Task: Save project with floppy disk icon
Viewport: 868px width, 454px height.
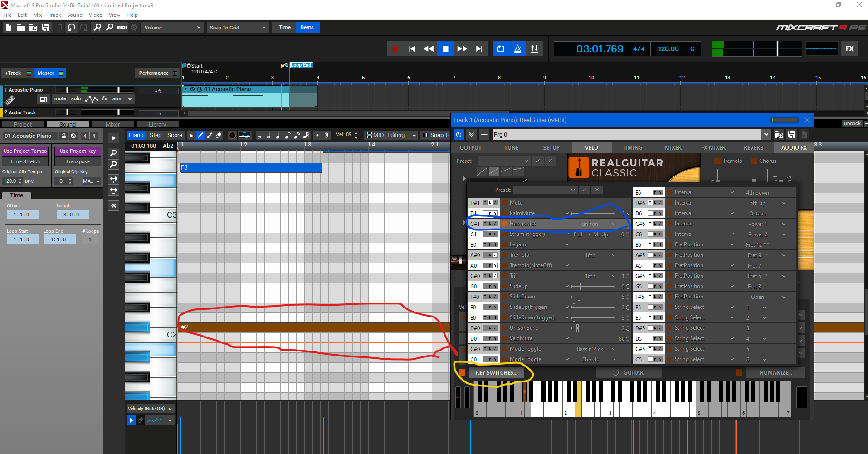Action: pyautogui.click(x=45, y=28)
